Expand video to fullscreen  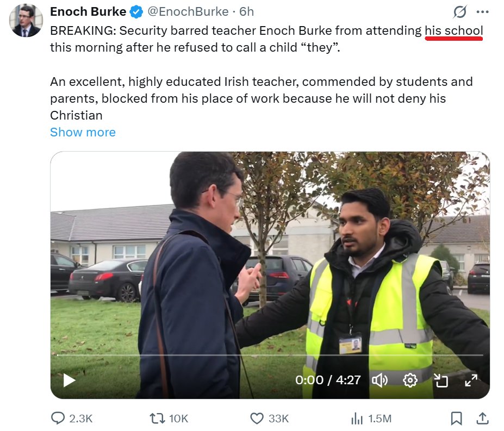point(471,380)
